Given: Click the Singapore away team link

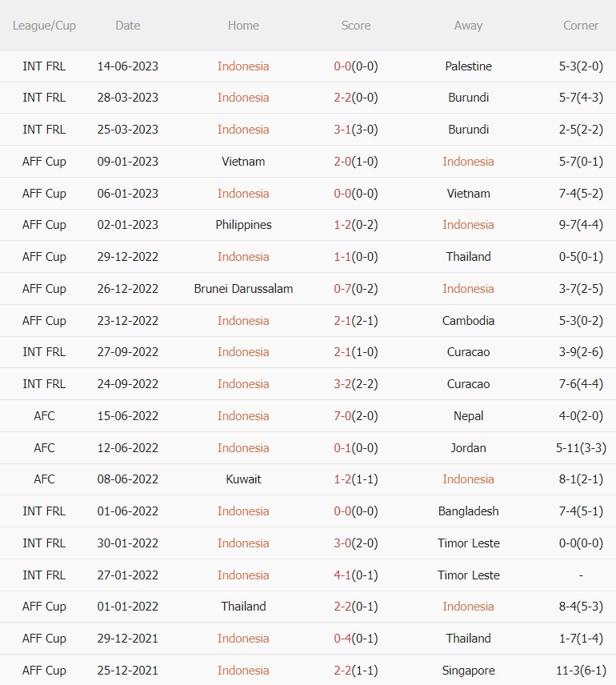Looking at the screenshot, I should 468,671.
